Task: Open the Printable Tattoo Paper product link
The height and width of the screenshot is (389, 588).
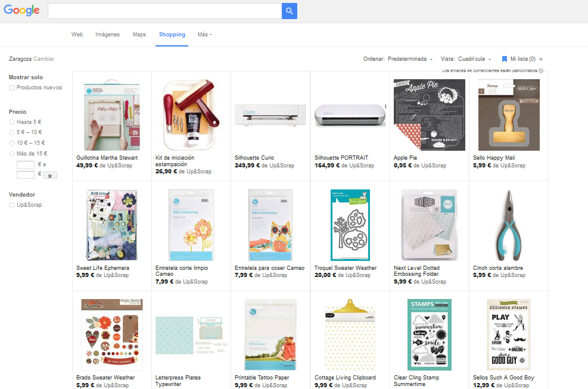Action: 262,378
